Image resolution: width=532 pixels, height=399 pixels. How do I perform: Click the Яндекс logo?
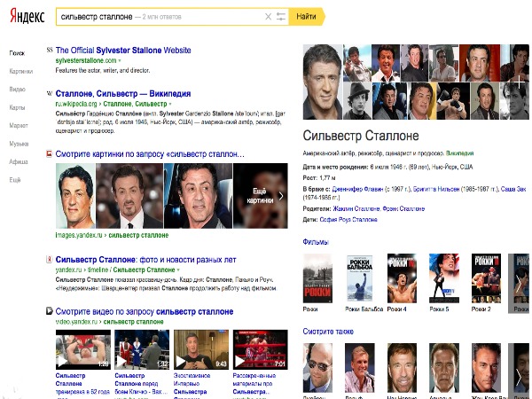tap(27, 16)
